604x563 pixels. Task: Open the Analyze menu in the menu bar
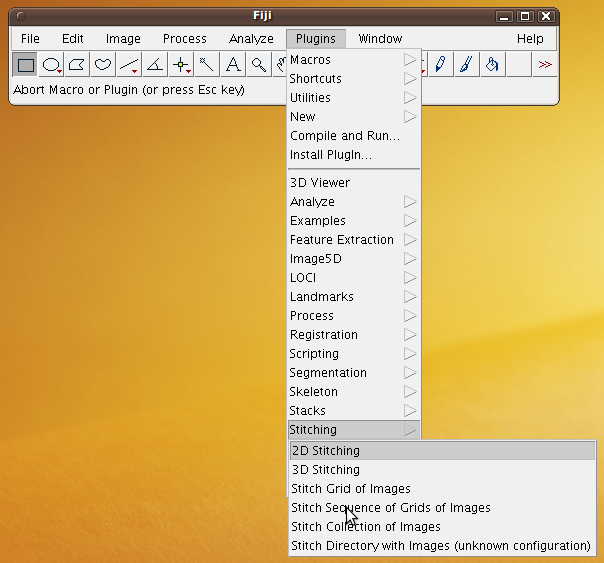pyautogui.click(x=251, y=39)
